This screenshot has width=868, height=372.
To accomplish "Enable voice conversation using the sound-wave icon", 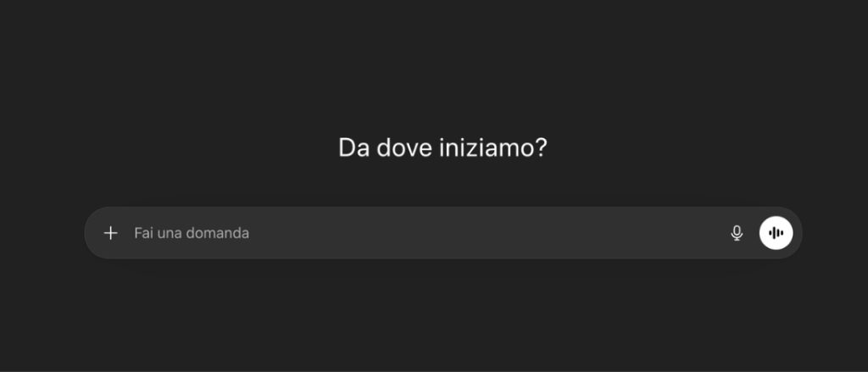I will coord(776,233).
